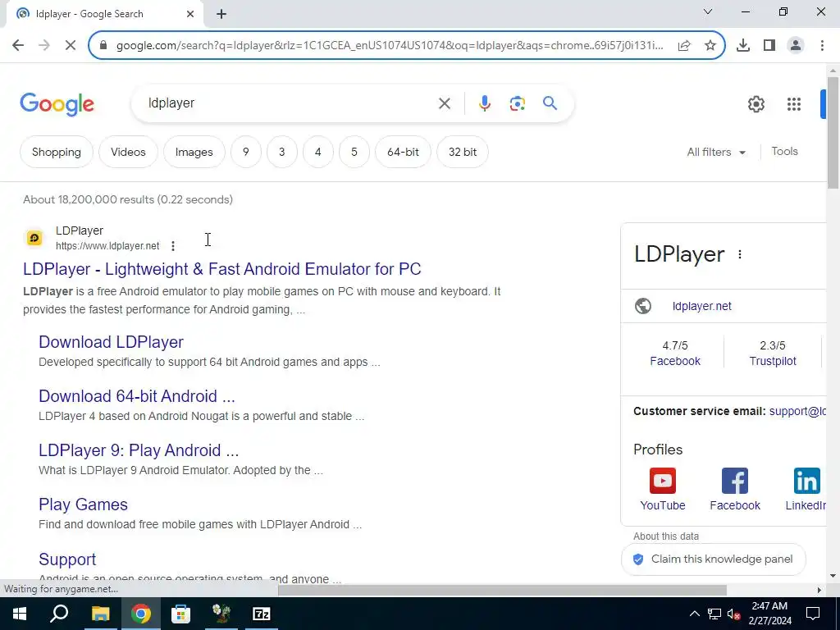840x630 pixels.
Task: Open LDPlayer 9: Play Android sitelink
Action: coord(139,450)
